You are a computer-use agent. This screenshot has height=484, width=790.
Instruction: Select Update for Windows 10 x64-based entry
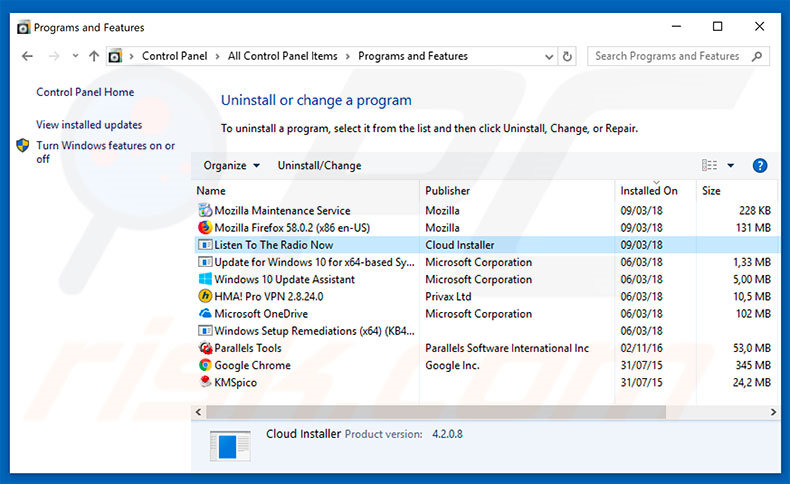point(314,262)
